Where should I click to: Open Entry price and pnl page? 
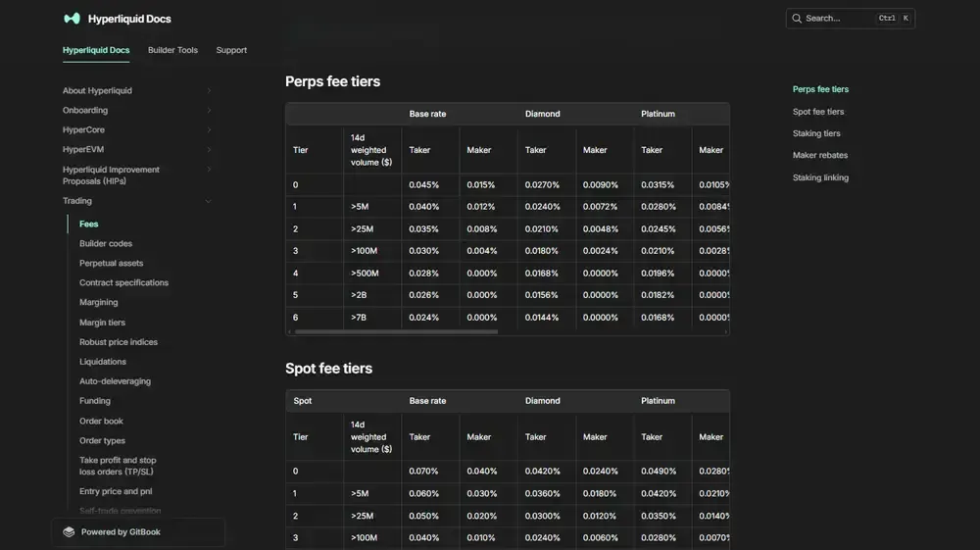click(x=116, y=491)
